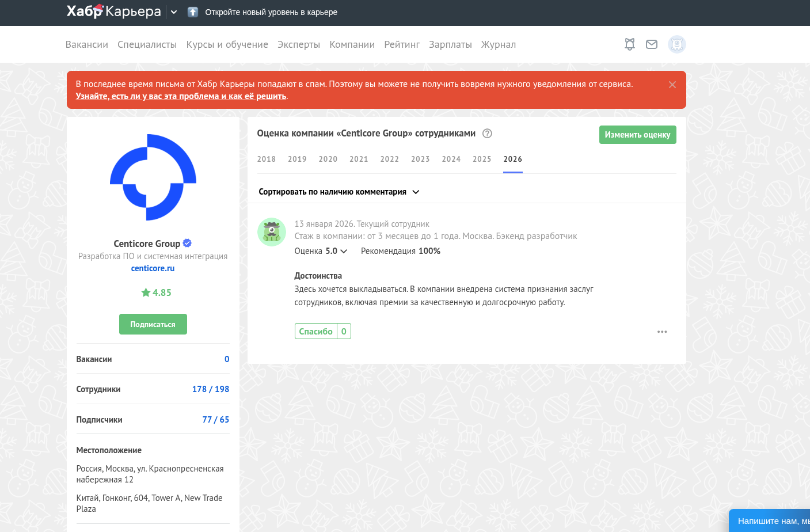Viewport: 810px width, 532px height.
Task: Expand the Habr services chevron dropdown
Action: 174,12
